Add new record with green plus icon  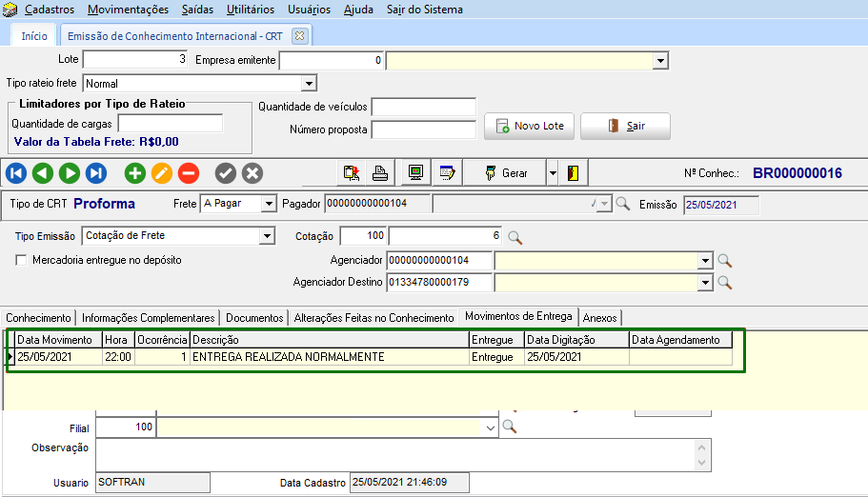coord(134,173)
